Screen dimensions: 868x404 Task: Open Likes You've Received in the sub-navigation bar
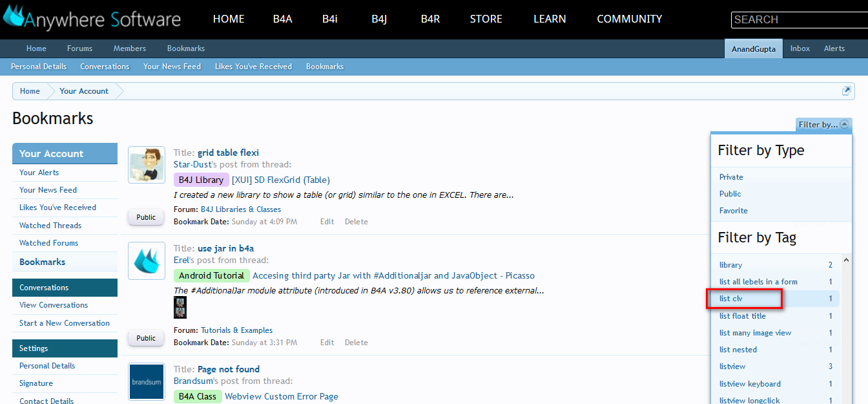point(253,67)
